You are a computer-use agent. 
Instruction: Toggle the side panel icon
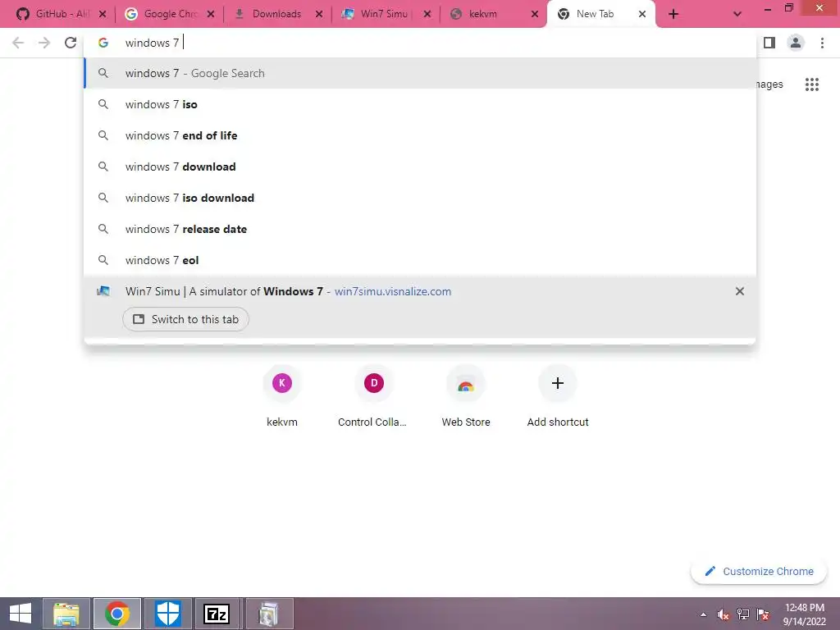[769, 43]
